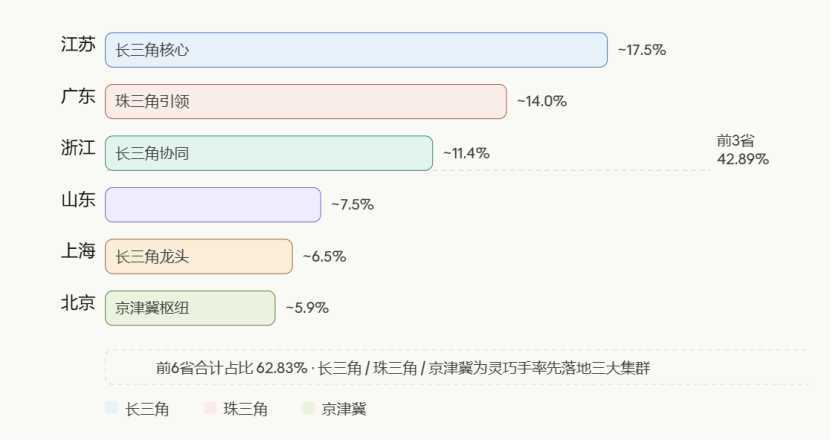Click the 上海 province label

(78, 251)
